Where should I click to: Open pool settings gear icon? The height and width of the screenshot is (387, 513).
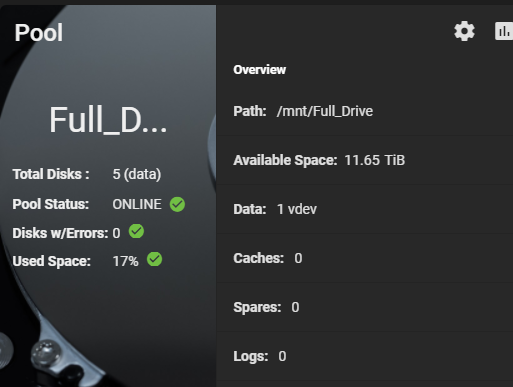pos(464,31)
